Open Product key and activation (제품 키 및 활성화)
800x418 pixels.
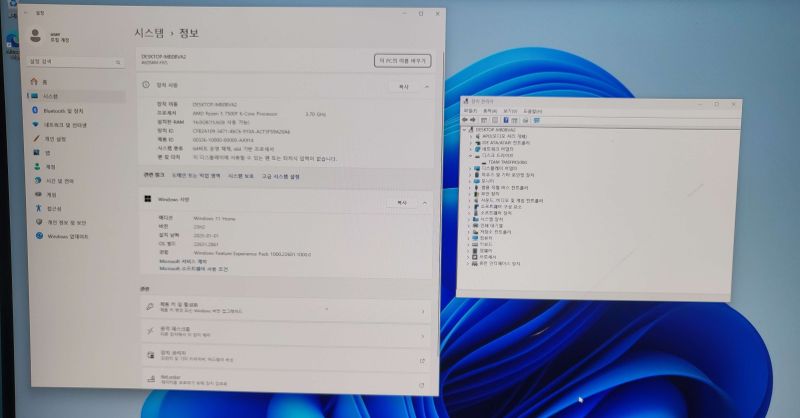pyautogui.click(x=285, y=308)
